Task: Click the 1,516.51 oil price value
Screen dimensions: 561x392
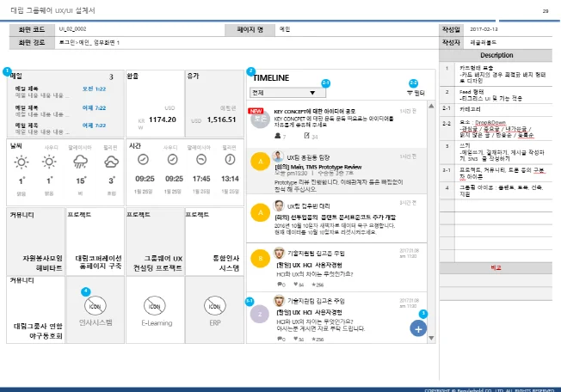Action: [x=221, y=119]
